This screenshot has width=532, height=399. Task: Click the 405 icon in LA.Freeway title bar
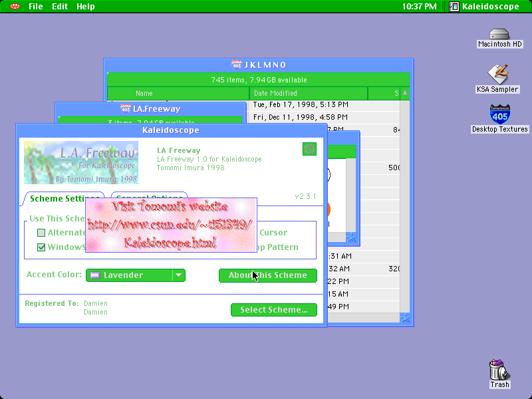126,108
